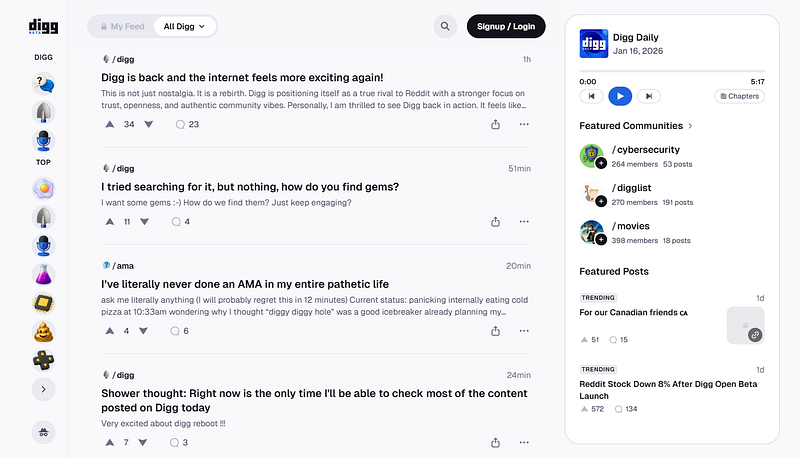Open link thumbnail of Canadian friends post
Image resolution: width=800 pixels, height=458 pixels.
[x=745, y=325]
